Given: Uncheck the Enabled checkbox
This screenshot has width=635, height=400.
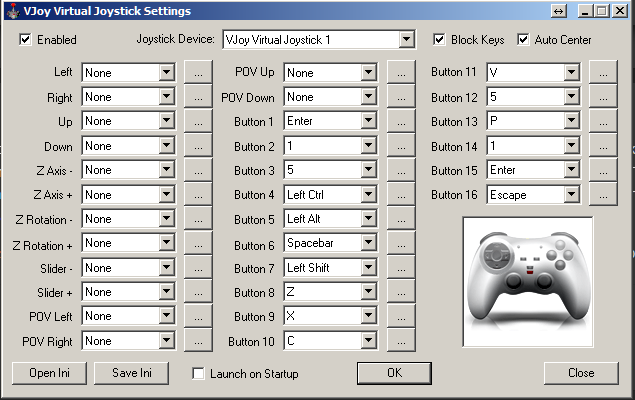Looking at the screenshot, I should click(x=25, y=40).
